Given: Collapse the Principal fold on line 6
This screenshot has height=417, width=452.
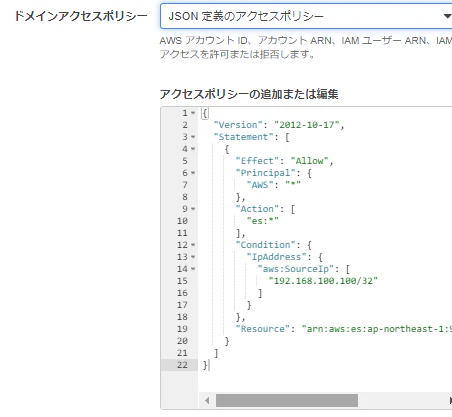Looking at the screenshot, I should pyautogui.click(x=193, y=173).
